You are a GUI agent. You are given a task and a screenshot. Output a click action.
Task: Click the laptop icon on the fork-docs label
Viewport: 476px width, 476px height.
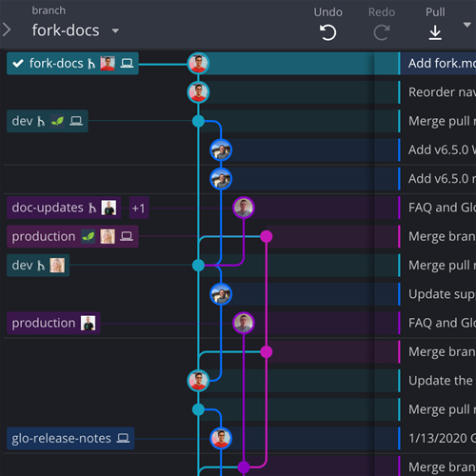click(127, 64)
